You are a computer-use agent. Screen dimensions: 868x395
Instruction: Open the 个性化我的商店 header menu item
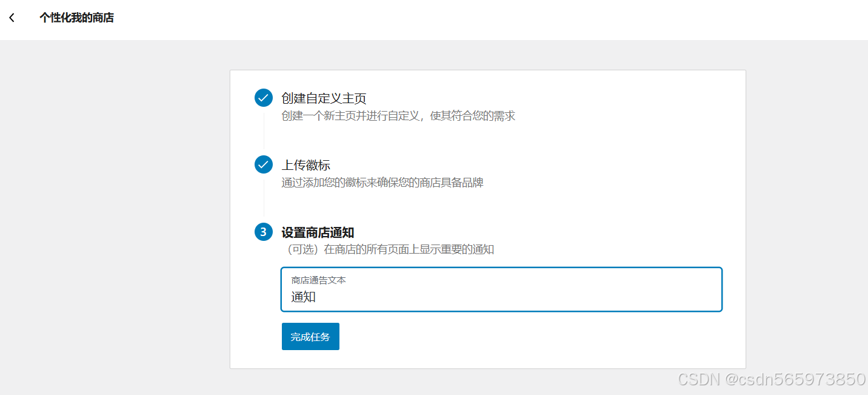(77, 18)
